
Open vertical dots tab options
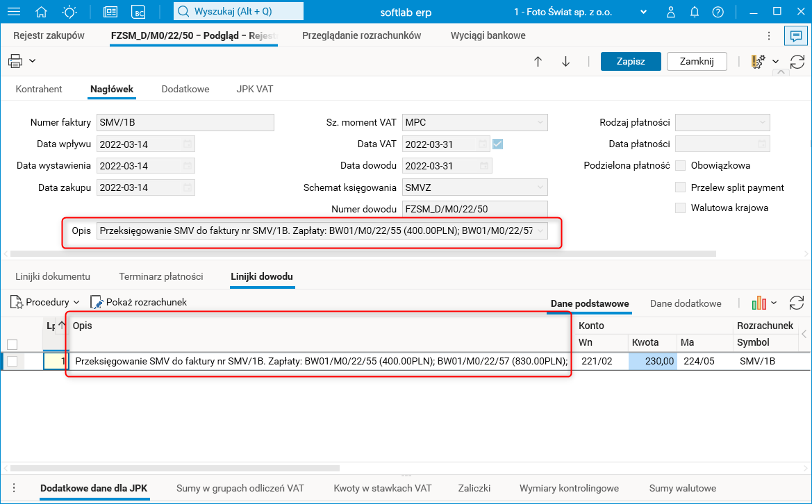coord(769,35)
